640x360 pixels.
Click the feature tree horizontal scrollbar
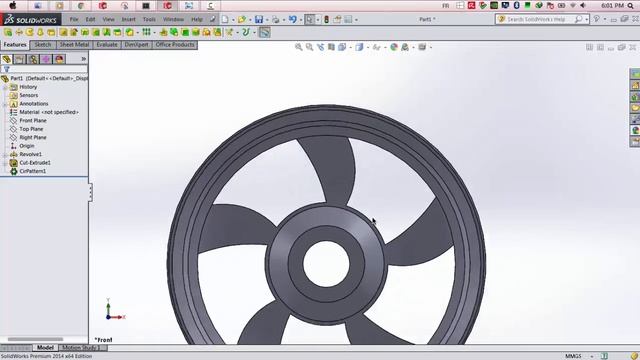36,339
